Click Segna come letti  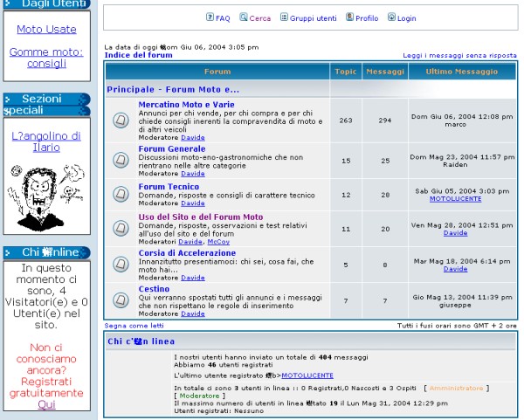pyautogui.click(x=134, y=325)
